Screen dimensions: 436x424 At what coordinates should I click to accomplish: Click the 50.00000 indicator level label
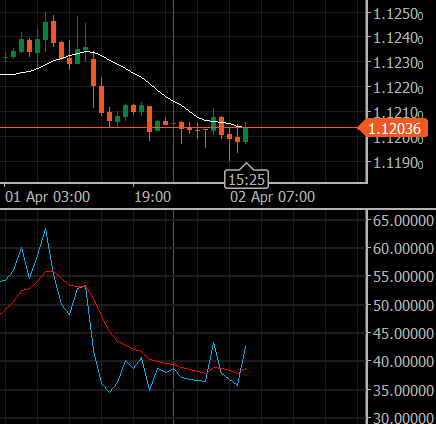[x=403, y=305]
